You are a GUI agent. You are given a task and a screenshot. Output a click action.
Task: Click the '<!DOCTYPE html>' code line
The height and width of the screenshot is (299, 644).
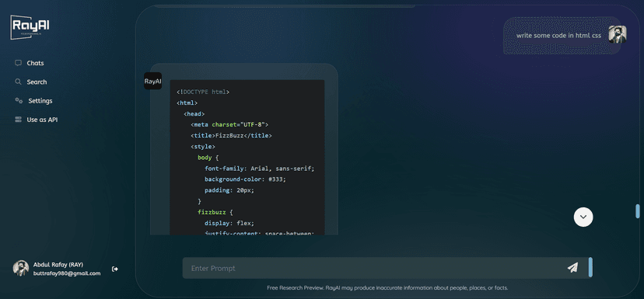pyautogui.click(x=203, y=92)
